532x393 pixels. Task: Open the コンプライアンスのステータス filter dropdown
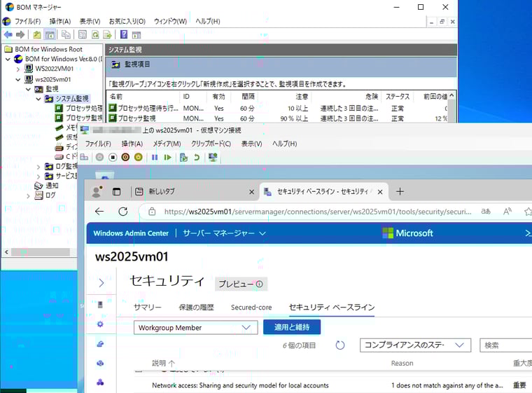(x=415, y=345)
